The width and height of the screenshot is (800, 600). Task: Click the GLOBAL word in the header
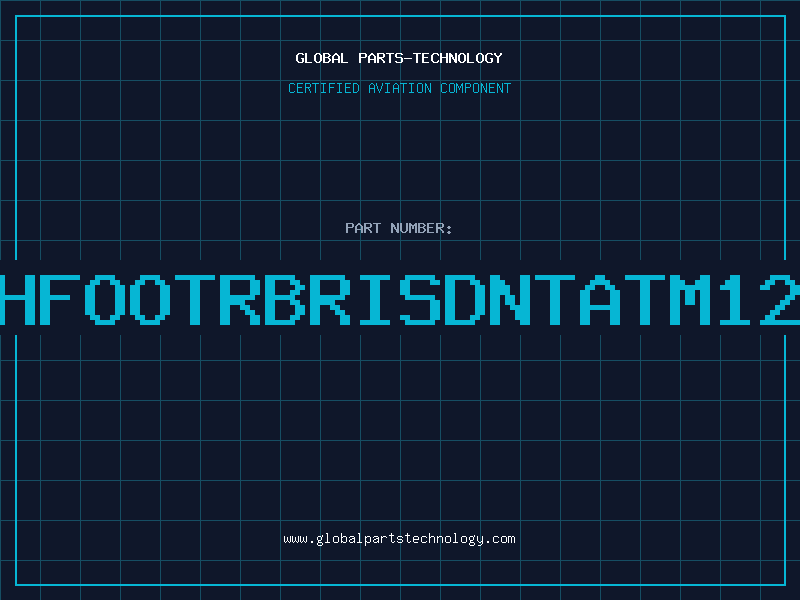(322, 58)
